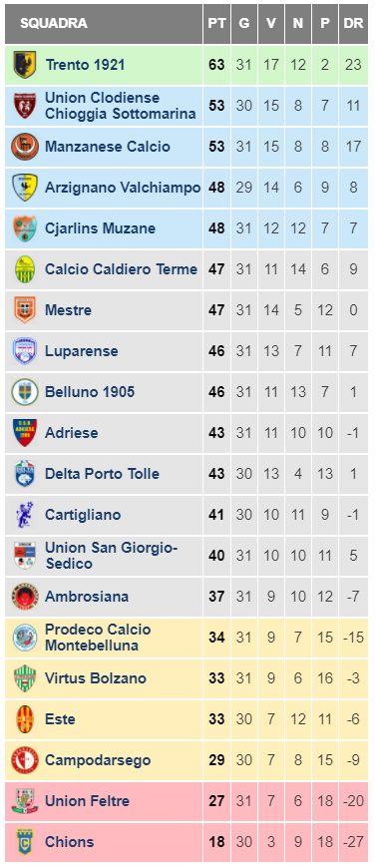Open the Union Clodiense Chioggia Sottomarina link
375x868 pixels.
coord(120,106)
